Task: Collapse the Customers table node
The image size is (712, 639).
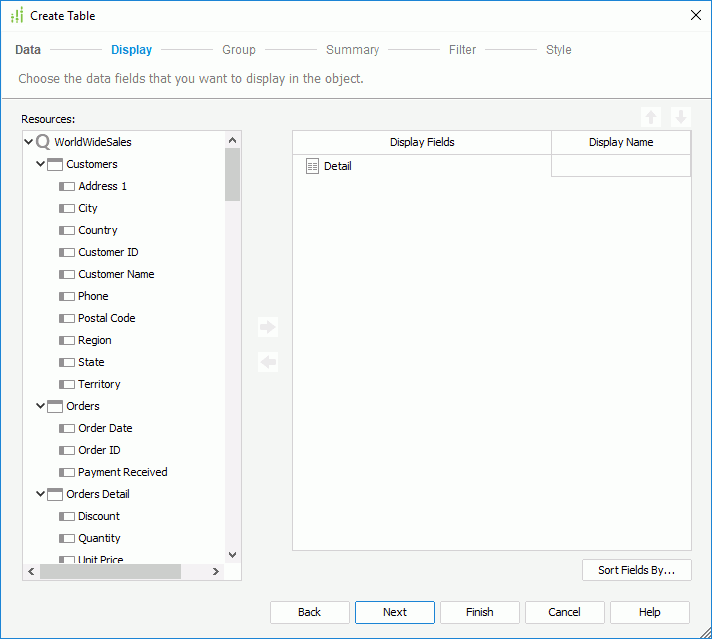Action: point(40,163)
